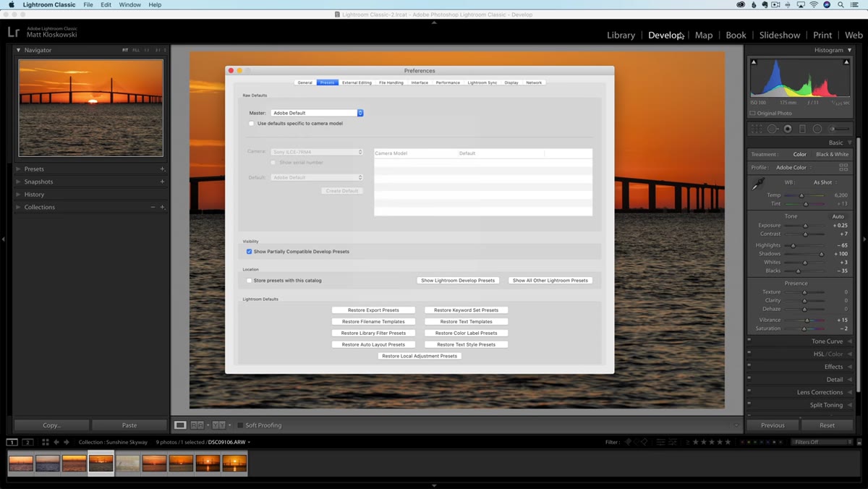The image size is (868, 489).
Task: Adjust the Exposure slider
Action: (805, 226)
